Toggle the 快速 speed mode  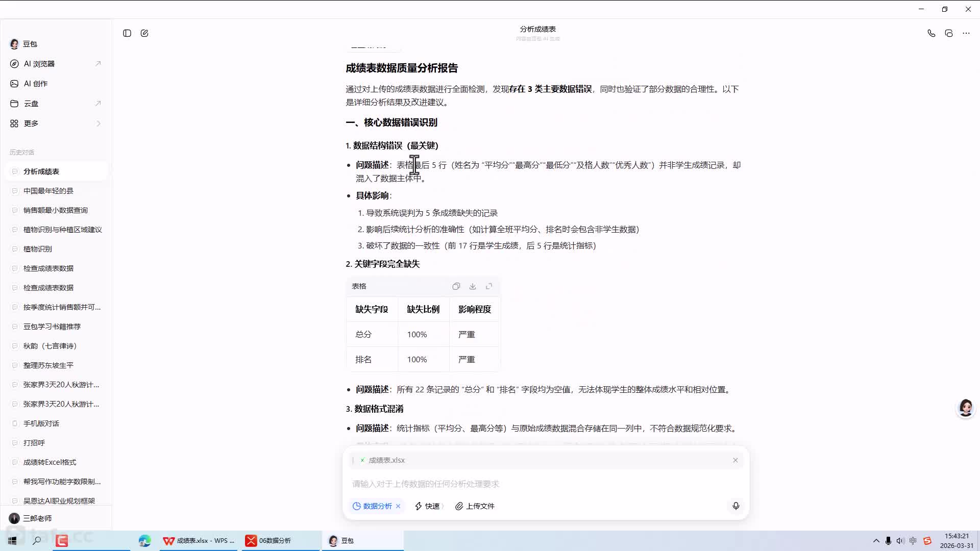click(x=428, y=506)
